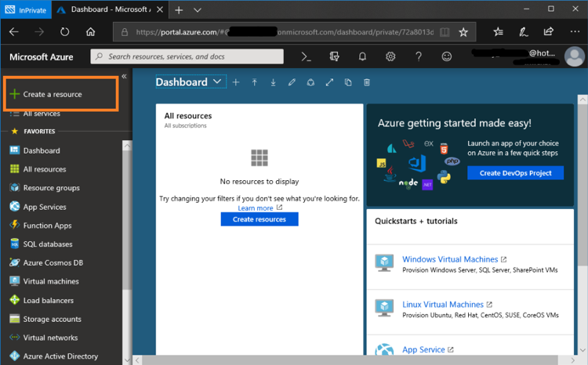Open the Help question mark
Image resolution: width=588 pixels, height=365 pixels.
coord(419,56)
